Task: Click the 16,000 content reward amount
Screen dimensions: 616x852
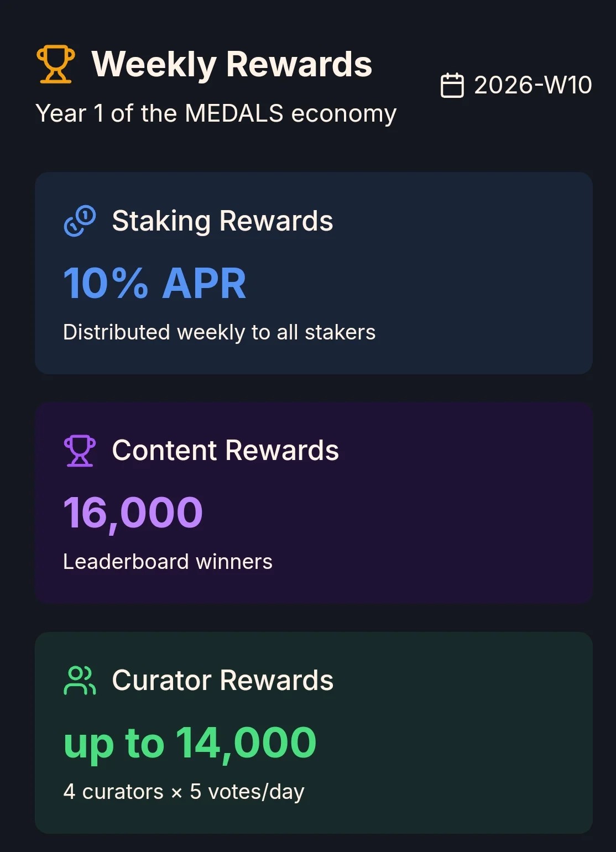Action: pos(133,513)
